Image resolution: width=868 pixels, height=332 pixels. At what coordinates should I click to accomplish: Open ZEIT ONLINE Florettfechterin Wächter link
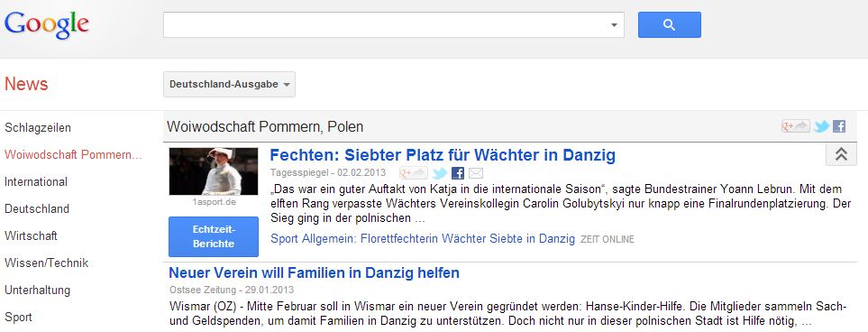coord(423,239)
